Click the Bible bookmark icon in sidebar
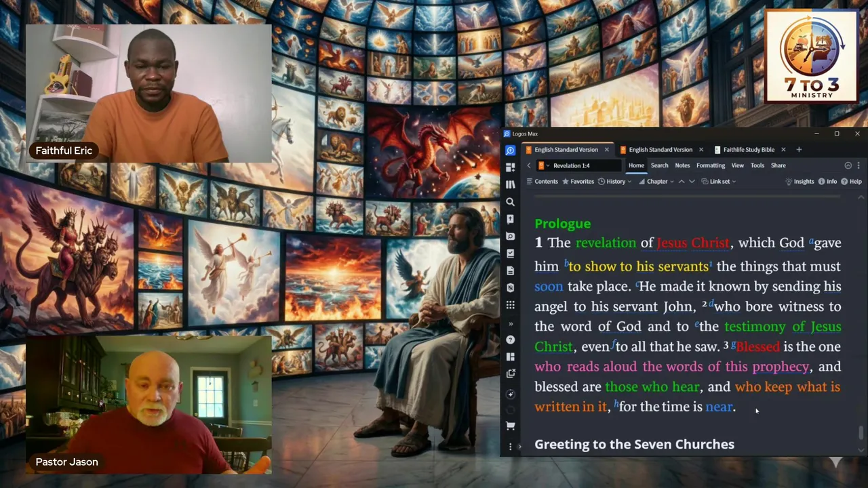 pyautogui.click(x=511, y=219)
